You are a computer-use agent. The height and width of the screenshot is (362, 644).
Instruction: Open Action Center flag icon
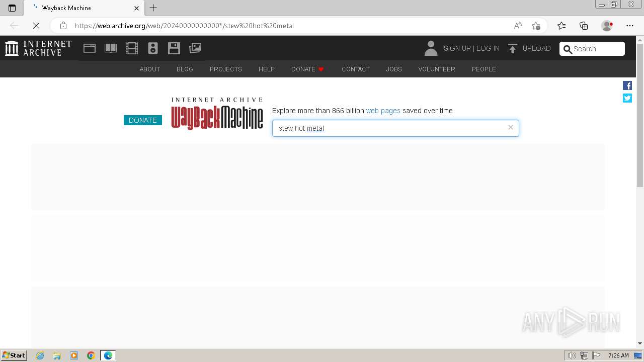point(596,355)
